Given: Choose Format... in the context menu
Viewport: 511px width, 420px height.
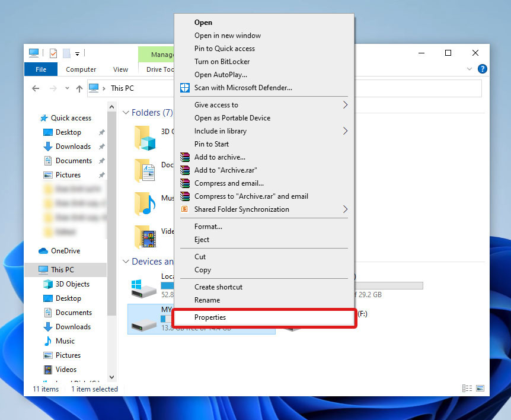Looking at the screenshot, I should pos(208,227).
